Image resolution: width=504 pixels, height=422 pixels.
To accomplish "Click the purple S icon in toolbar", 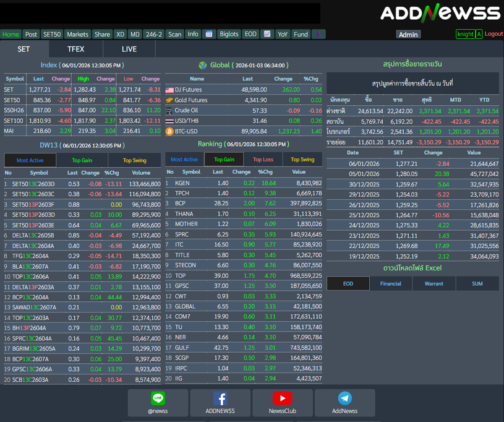I will [318, 35].
